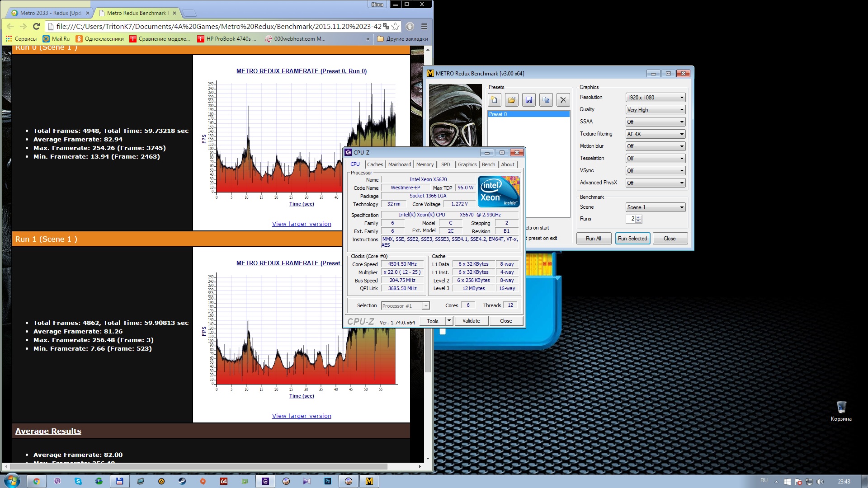
Task: Increase the Runs count with the up arrow
Action: (x=638, y=217)
